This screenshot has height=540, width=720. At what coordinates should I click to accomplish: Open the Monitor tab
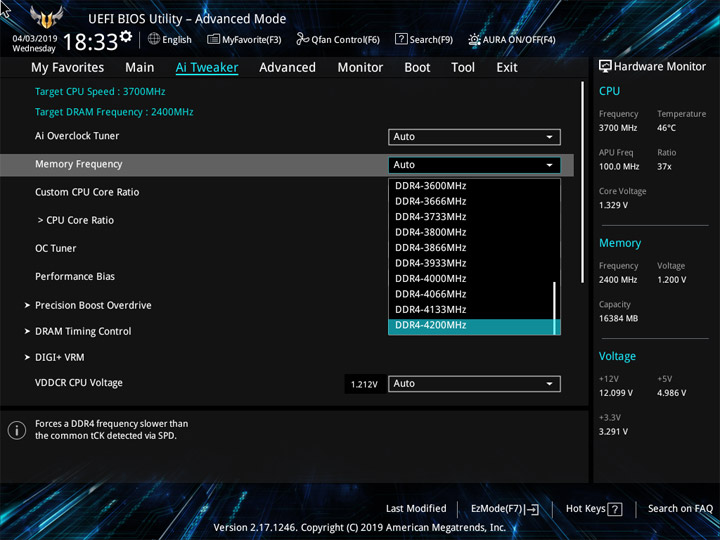360,68
